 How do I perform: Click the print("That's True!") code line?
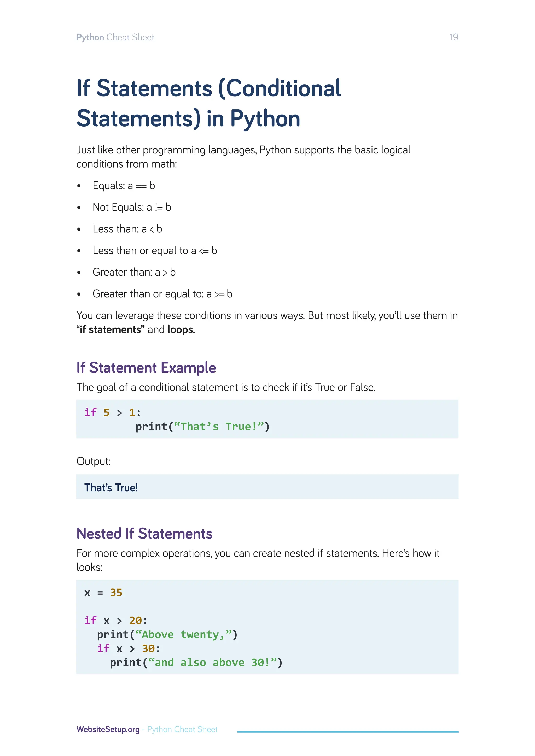point(202,427)
